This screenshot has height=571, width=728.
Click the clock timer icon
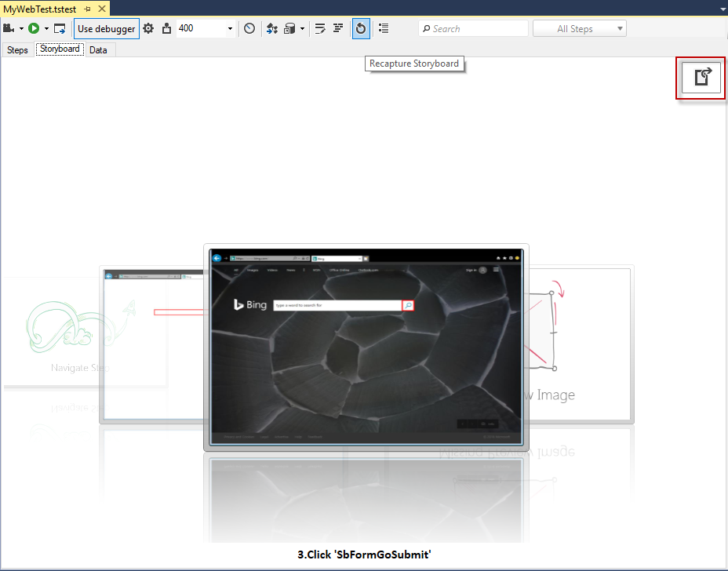click(249, 29)
